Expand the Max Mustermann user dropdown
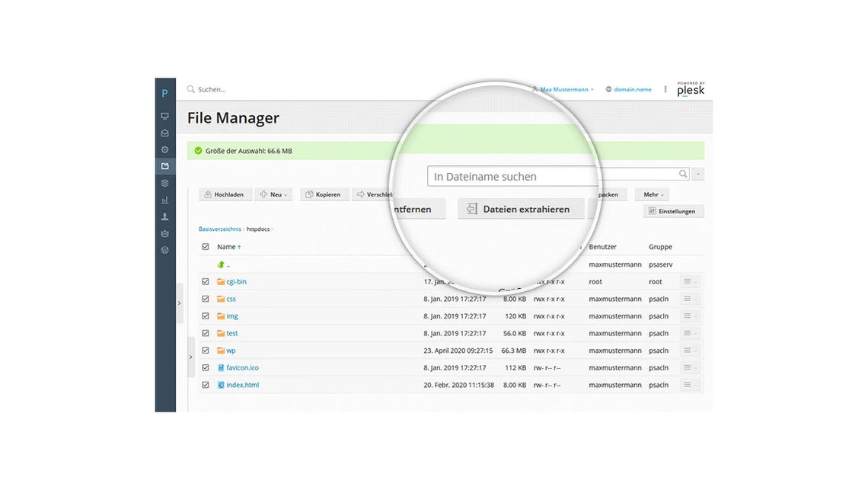Image resolution: width=868 pixels, height=490 pixels. 564,89
